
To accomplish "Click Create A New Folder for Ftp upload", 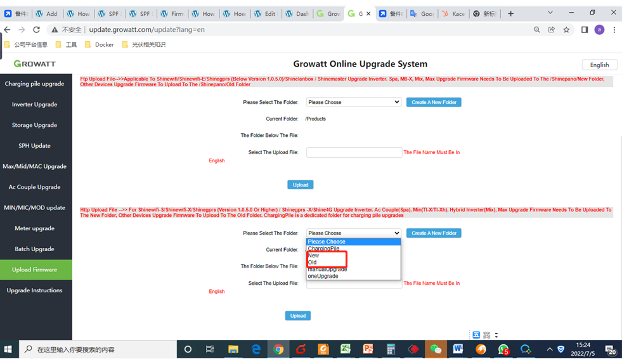I will 434,102.
